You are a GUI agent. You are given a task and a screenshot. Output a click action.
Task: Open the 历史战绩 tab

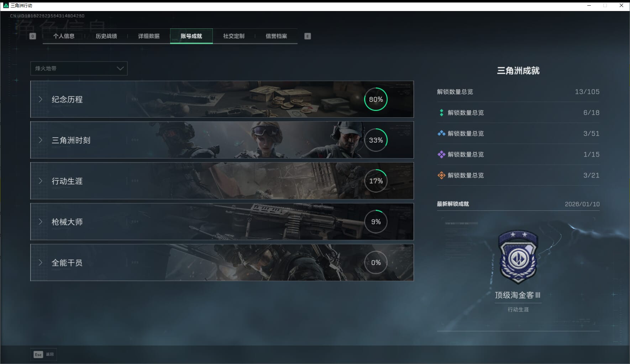(x=106, y=36)
